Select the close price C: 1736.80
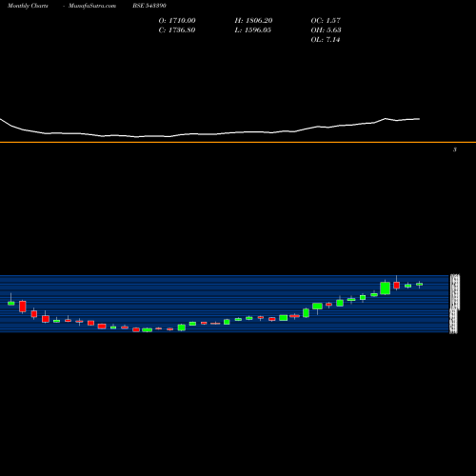Screen dimensions: 476x476 [x=177, y=30]
